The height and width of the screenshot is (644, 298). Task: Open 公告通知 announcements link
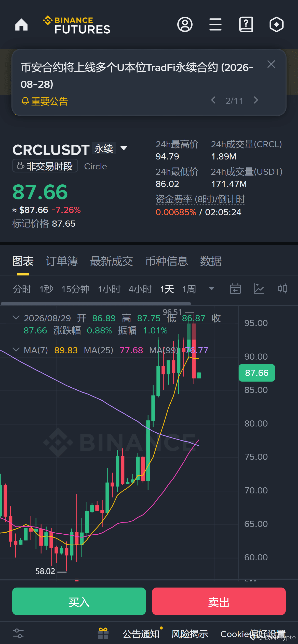pyautogui.click(x=141, y=634)
